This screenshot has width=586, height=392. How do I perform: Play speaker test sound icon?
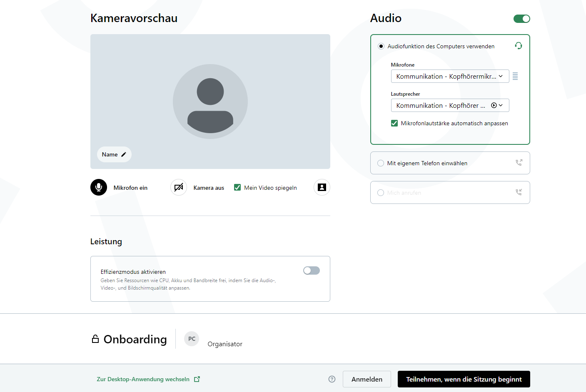494,105
